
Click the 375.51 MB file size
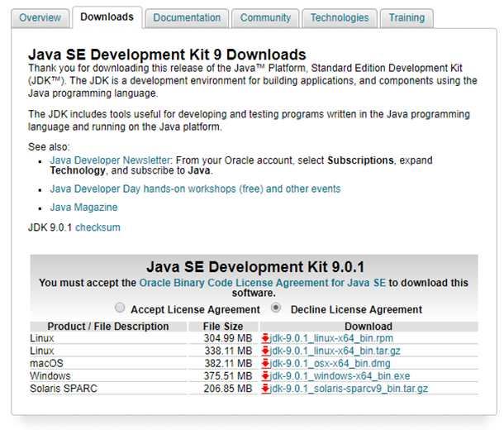click(x=228, y=376)
